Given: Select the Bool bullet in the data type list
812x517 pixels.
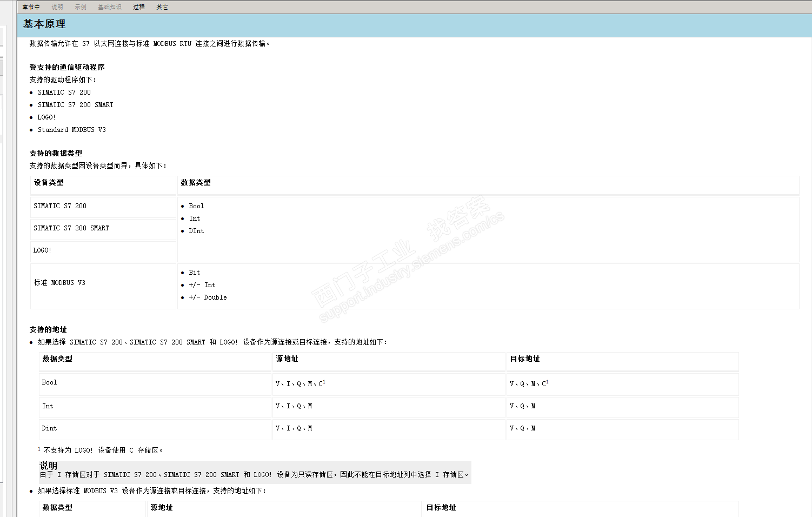Looking at the screenshot, I should point(196,206).
